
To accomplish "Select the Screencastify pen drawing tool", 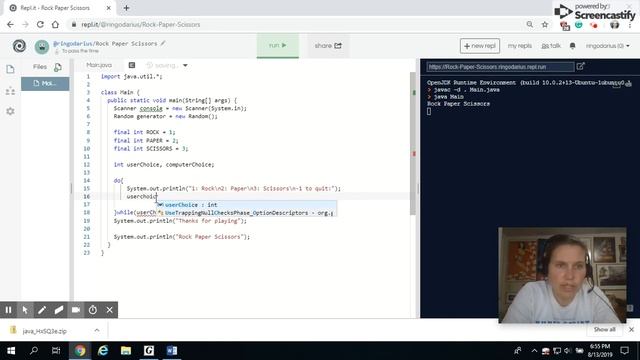I will click(x=42, y=310).
